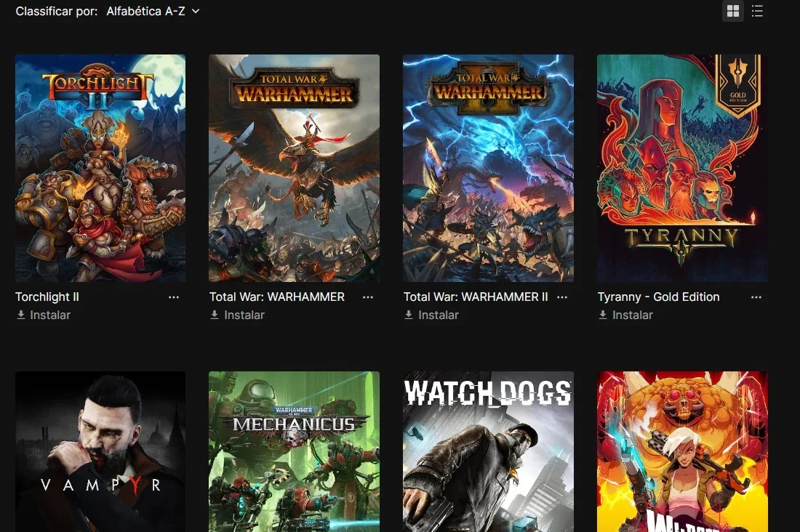Open options menu for Total War: WARHAMMER
The width and height of the screenshot is (800, 532).
368,297
